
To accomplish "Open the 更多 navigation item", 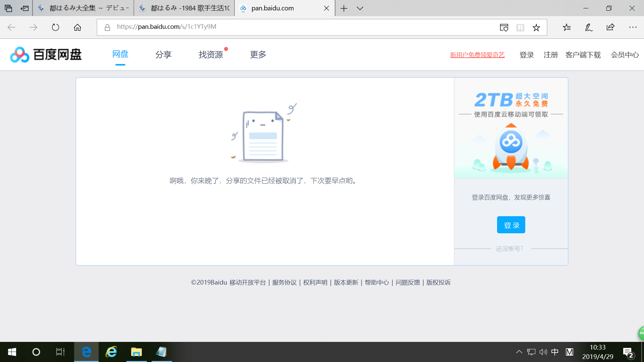I will [258, 54].
